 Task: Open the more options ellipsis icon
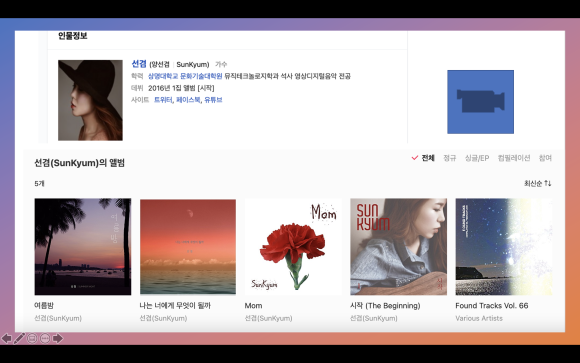coord(45,338)
